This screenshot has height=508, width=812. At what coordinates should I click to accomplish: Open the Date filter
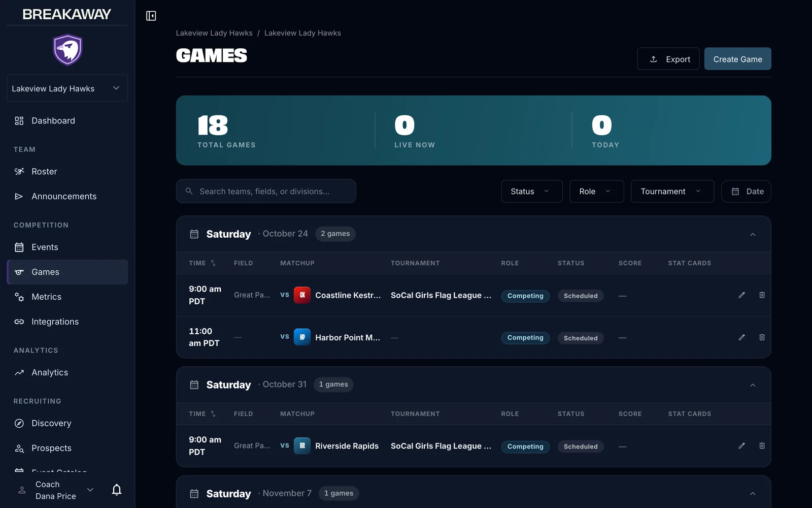click(746, 192)
